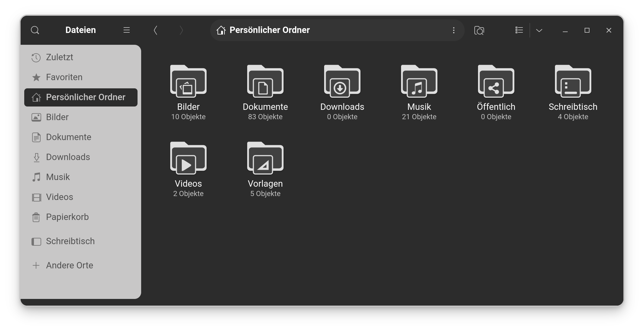This screenshot has height=331, width=644.
Task: Select the Dokumente folder icon in grid
Action: click(265, 81)
